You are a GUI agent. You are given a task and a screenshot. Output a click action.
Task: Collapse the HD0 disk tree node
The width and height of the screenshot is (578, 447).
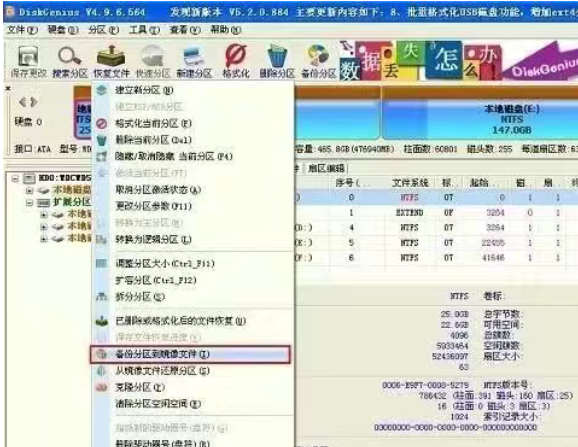(15, 179)
